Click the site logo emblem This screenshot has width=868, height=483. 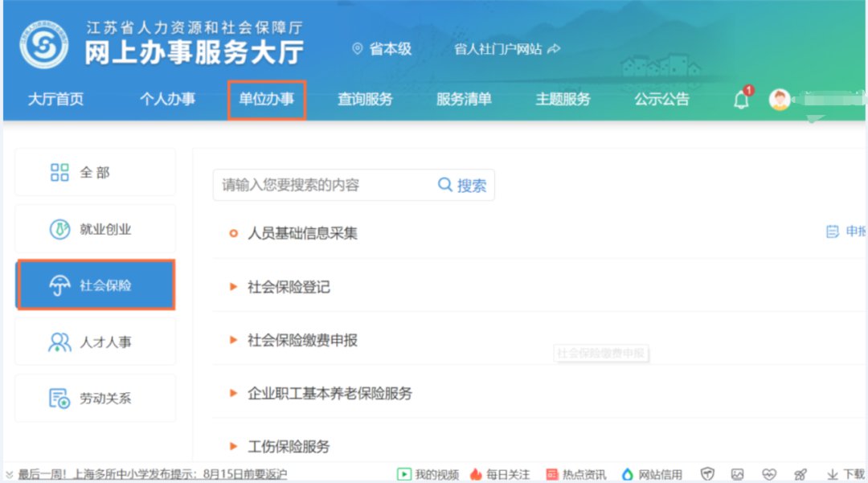(x=44, y=46)
